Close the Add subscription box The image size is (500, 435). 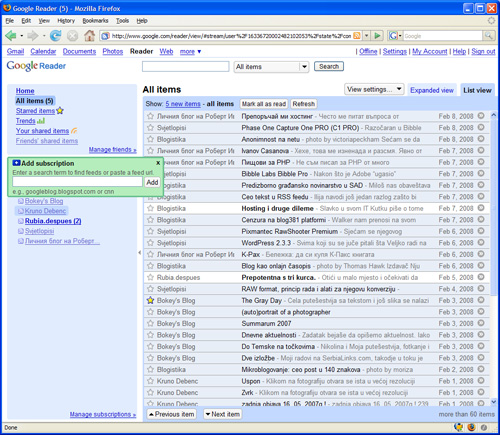point(158,163)
